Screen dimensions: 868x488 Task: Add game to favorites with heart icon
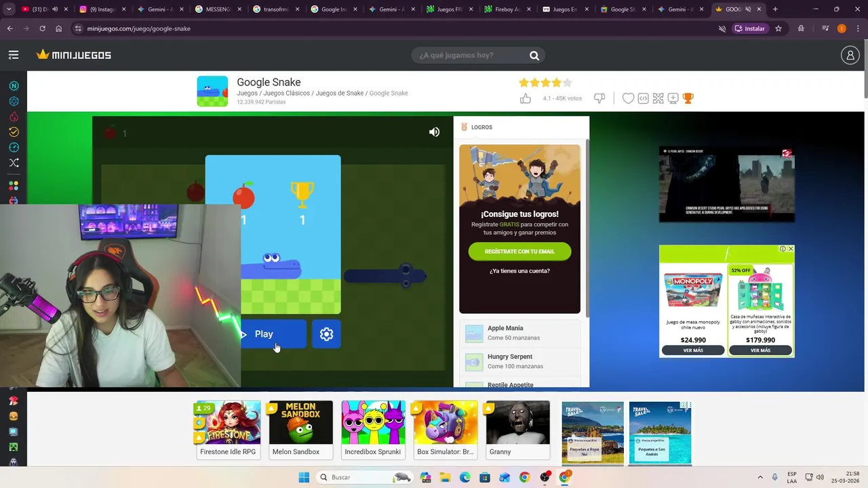coord(628,98)
